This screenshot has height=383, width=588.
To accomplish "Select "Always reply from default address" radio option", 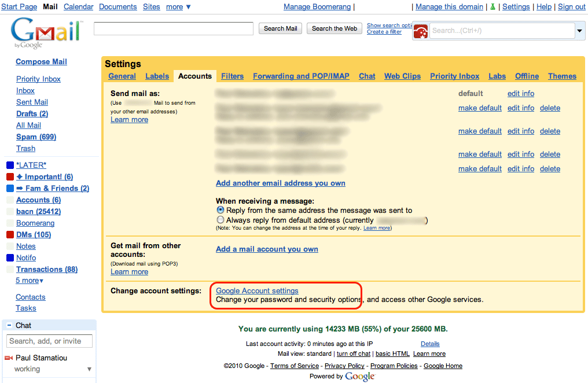I will (x=220, y=220).
